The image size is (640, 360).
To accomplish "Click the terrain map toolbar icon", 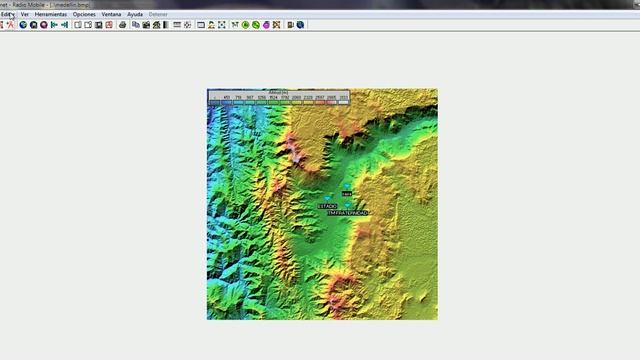I will tap(156, 25).
